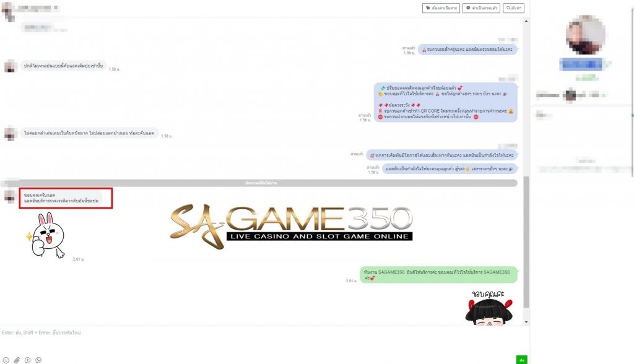Click the scroll down arrow of chat

527,323
